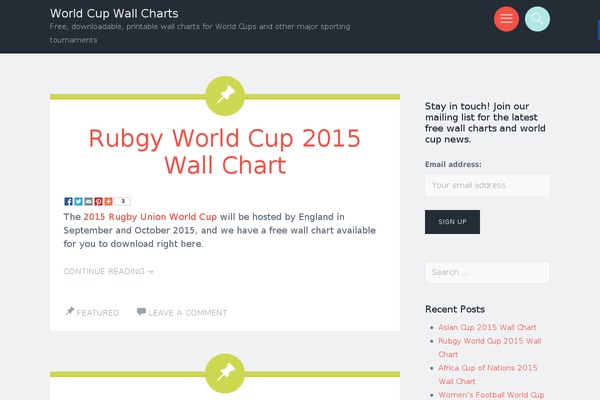Click the green pushpin on second post

point(225,373)
